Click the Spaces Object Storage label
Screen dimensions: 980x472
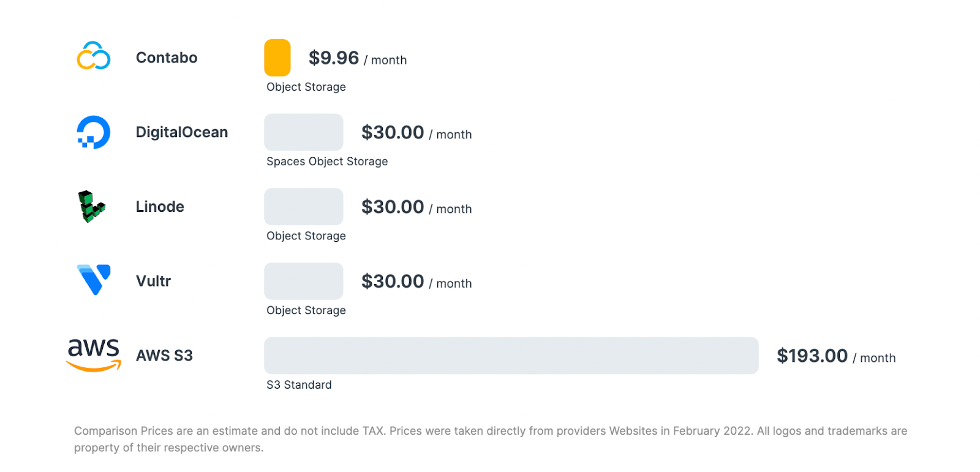tap(327, 162)
